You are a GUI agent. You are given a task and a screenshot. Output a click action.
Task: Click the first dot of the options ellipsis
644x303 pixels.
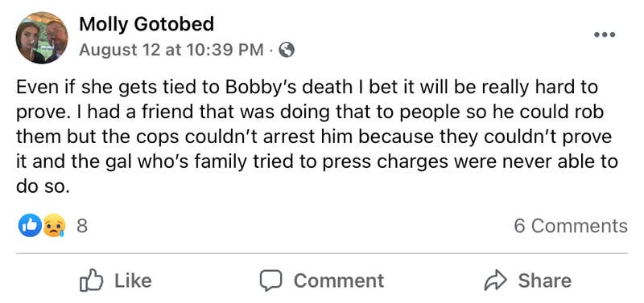[x=597, y=35]
